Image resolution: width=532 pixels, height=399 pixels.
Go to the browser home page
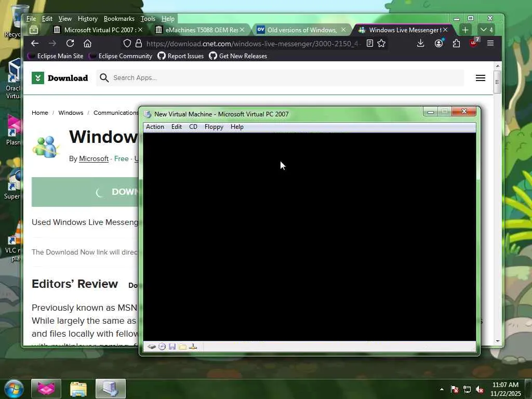coord(87,43)
